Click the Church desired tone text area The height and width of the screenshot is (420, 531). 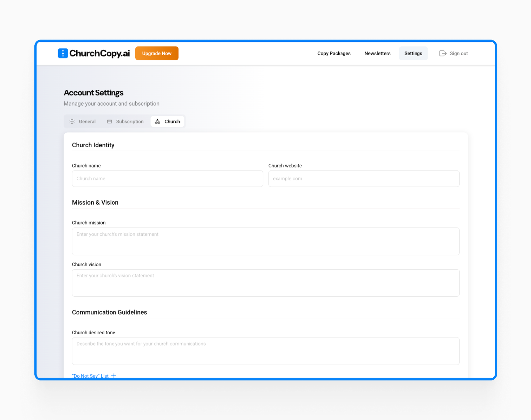tap(265, 351)
